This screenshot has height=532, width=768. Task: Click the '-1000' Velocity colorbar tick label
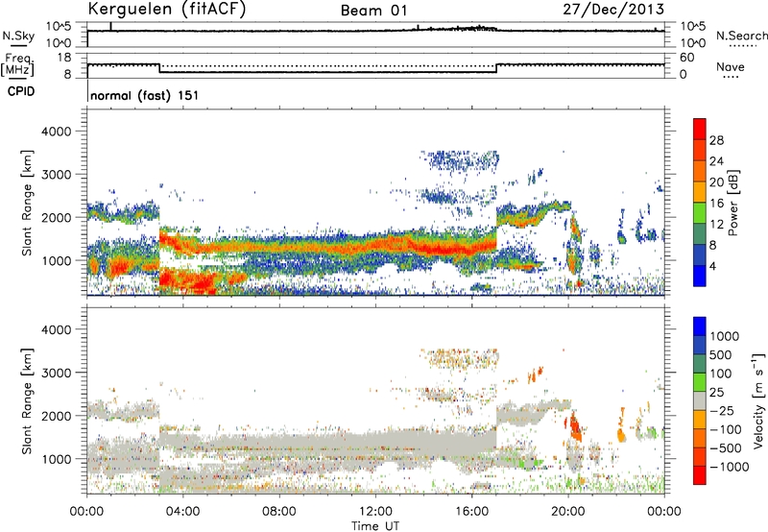pos(730,467)
